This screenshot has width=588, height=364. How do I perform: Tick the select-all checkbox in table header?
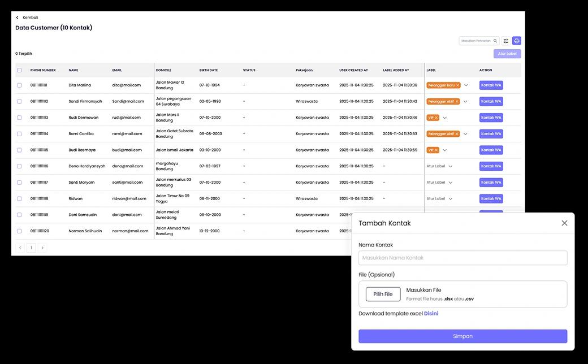pyautogui.click(x=19, y=71)
